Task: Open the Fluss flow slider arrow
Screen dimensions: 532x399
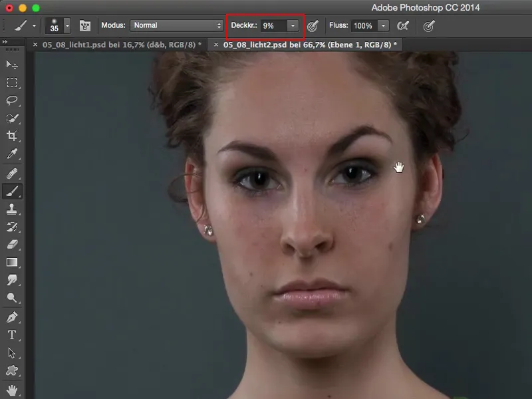Action: pyautogui.click(x=384, y=26)
